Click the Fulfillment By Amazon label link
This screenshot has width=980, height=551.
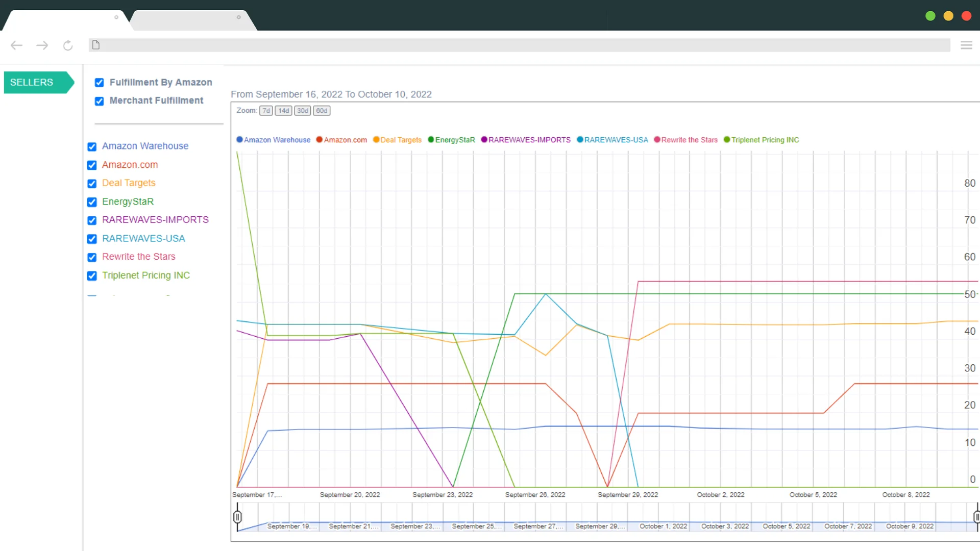(x=160, y=82)
